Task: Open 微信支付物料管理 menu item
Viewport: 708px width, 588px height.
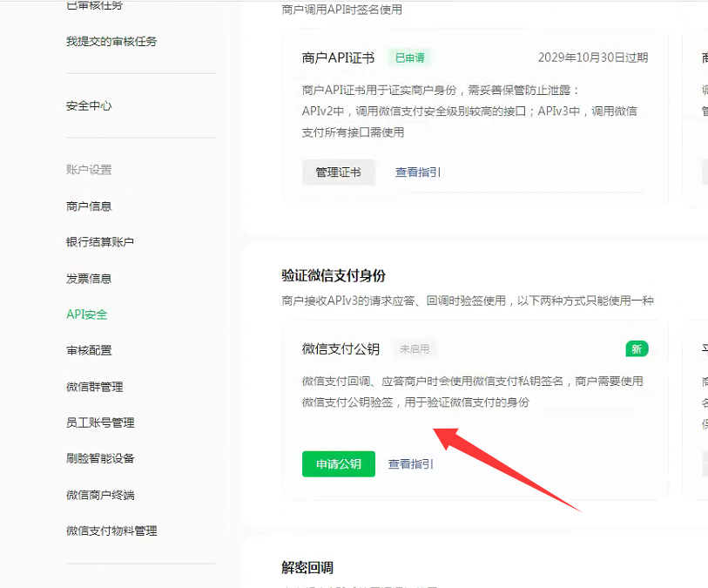Action: coord(111,531)
